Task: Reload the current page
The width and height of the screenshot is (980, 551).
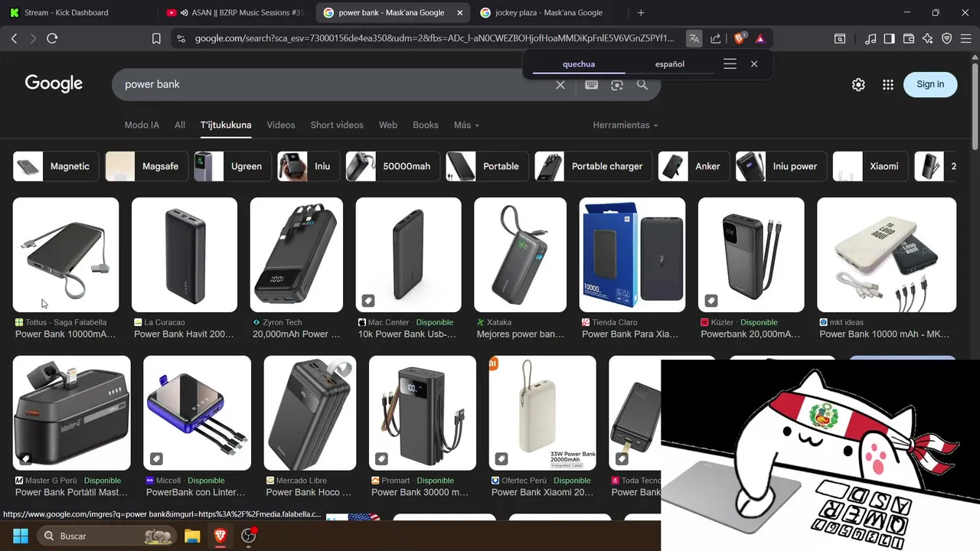Action: tap(52, 38)
